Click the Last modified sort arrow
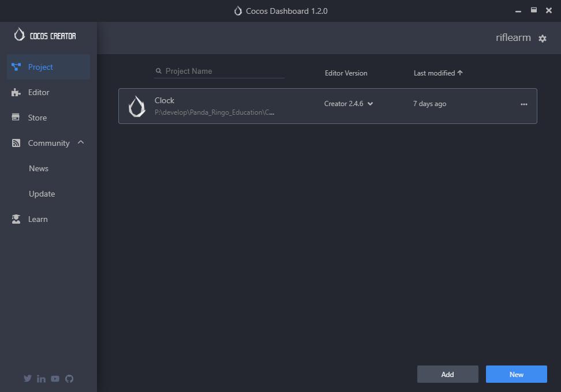The height and width of the screenshot is (392, 561). pos(460,73)
